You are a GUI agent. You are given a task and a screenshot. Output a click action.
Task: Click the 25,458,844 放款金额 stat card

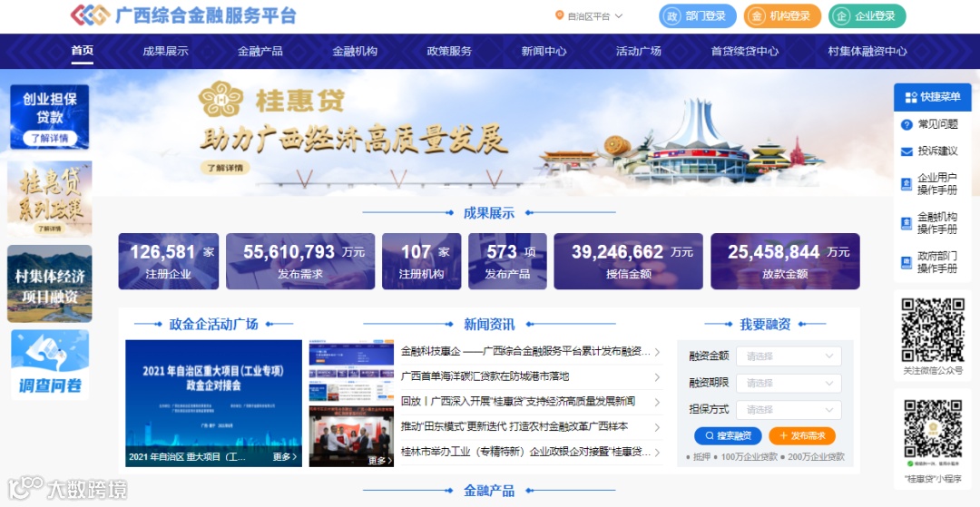[786, 261]
